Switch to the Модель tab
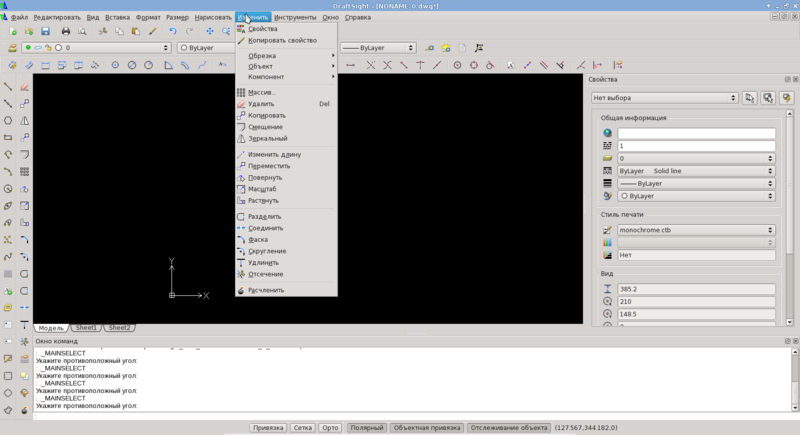 [x=51, y=328]
